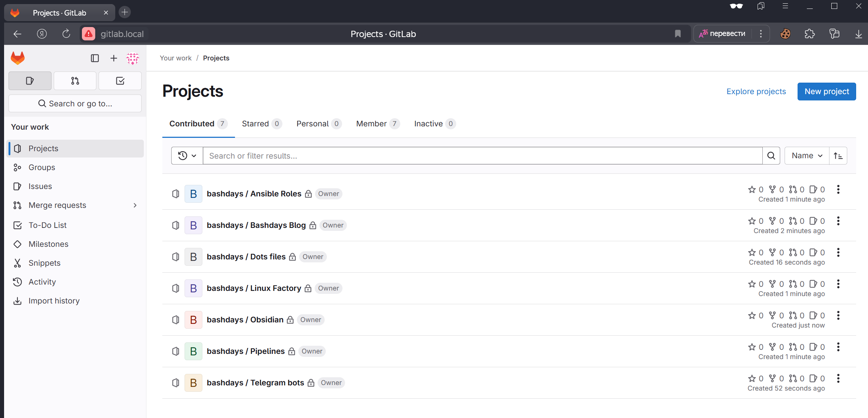868x418 pixels.
Task: Click the plus Create new icon
Action: pos(114,58)
